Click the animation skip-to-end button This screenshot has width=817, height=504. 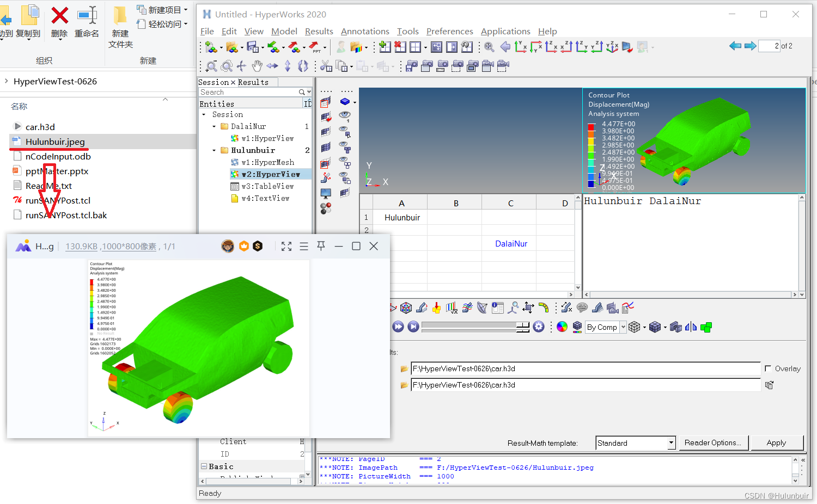pyautogui.click(x=413, y=327)
